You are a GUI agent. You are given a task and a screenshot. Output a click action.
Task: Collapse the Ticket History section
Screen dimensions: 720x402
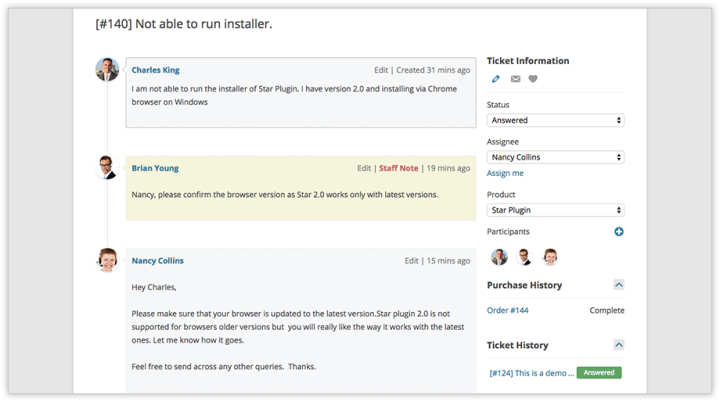[619, 345]
